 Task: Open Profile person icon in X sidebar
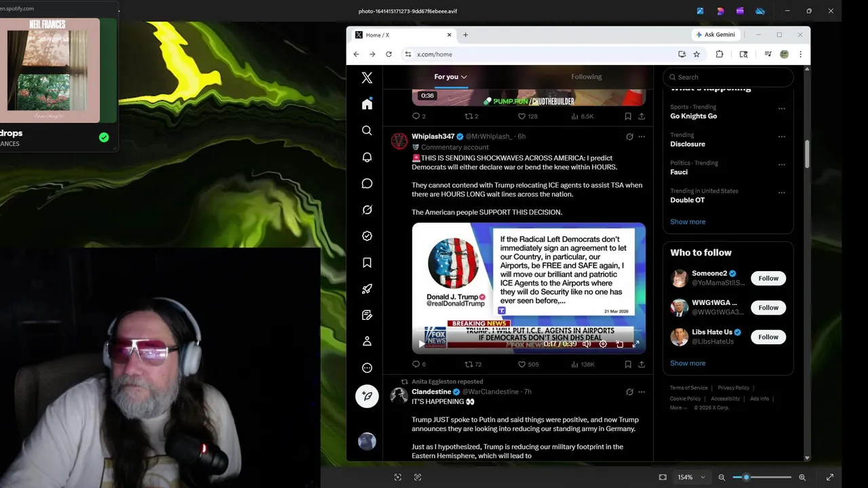click(x=367, y=342)
